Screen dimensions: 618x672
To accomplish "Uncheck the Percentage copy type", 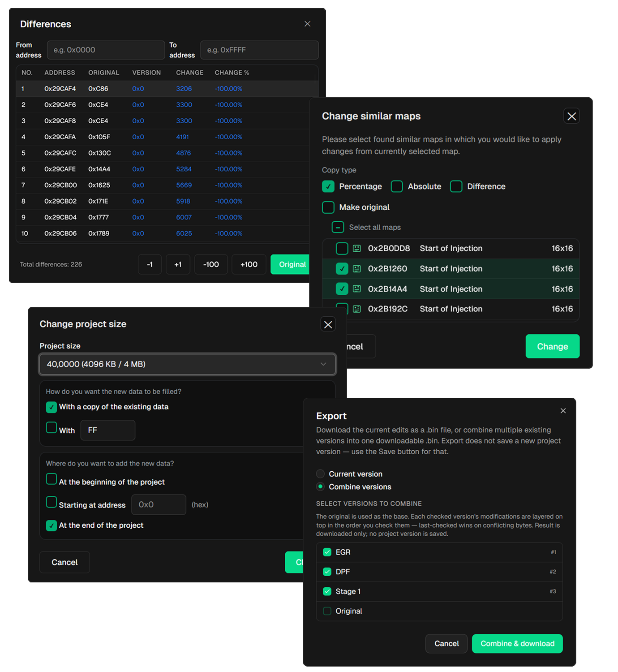I will pyautogui.click(x=328, y=186).
